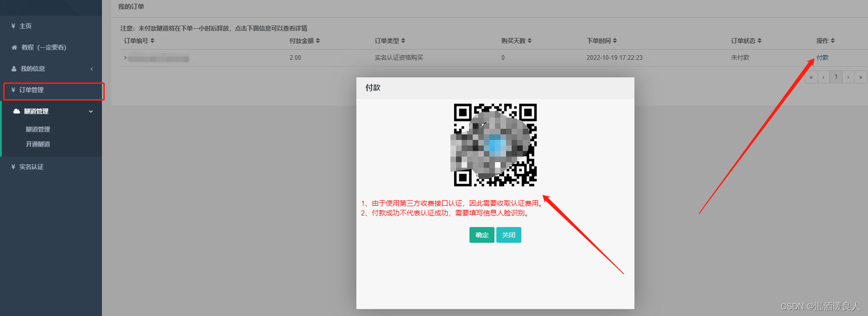Click the down chevron beside 隧道管理
Viewport: 868px width, 316px height.
91,111
